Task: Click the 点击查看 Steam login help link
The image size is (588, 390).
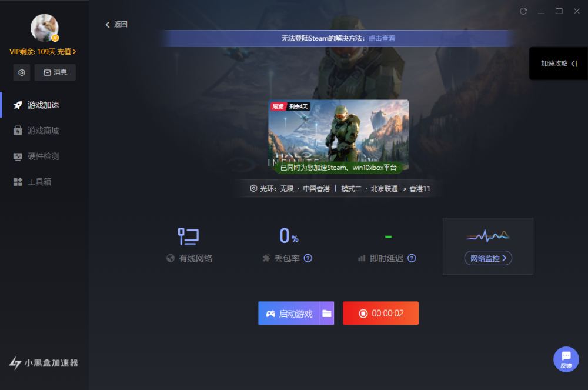Action: coord(381,38)
